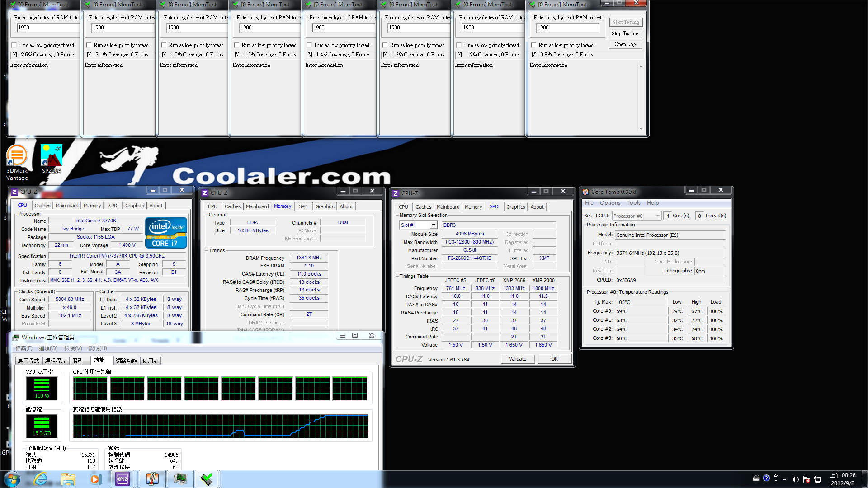This screenshot has width=868, height=488.
Task: Expand hidden tray icons arrow
Action: [784, 479]
